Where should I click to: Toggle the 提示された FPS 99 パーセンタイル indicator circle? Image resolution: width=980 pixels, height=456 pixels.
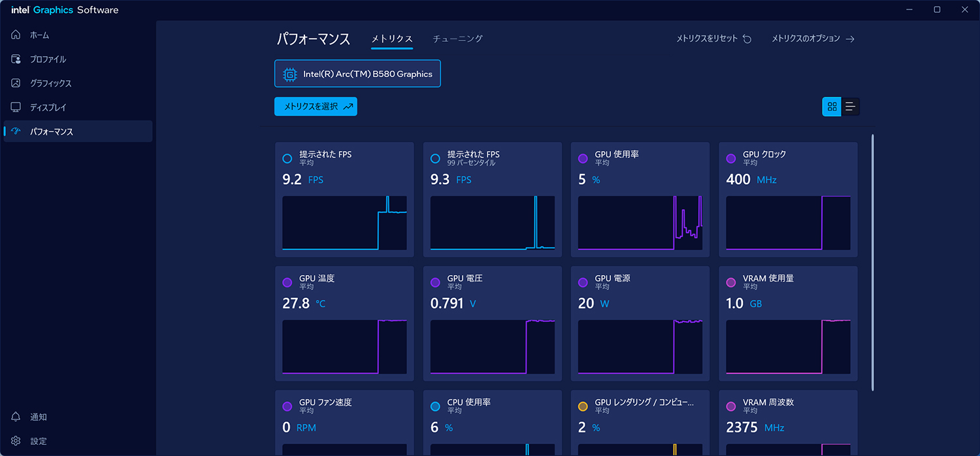point(435,159)
